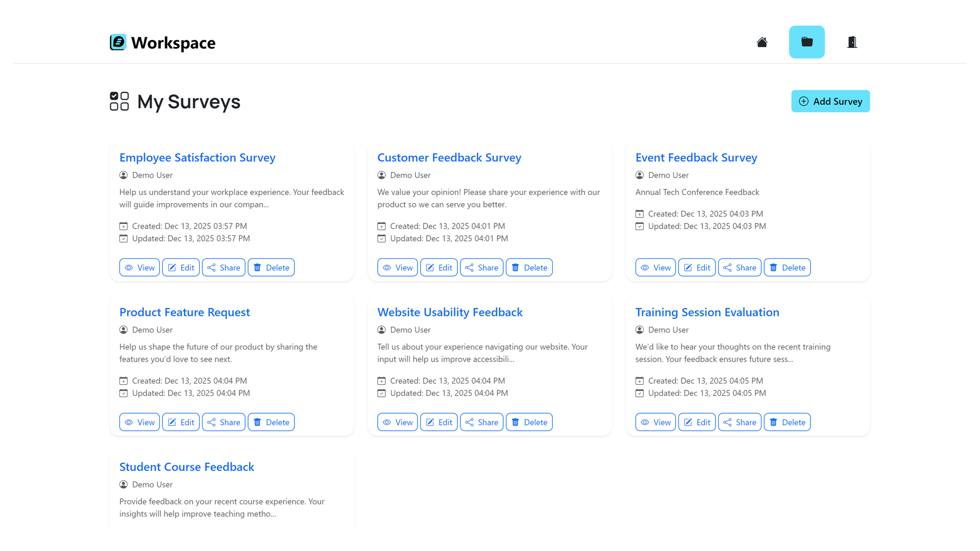This screenshot has height=551, width=980.
Task: Edit the Product Feature Request survey
Action: (x=181, y=422)
